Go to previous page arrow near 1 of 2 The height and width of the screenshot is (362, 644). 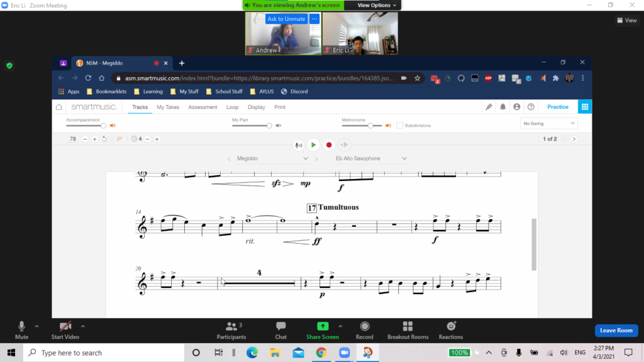(564, 139)
